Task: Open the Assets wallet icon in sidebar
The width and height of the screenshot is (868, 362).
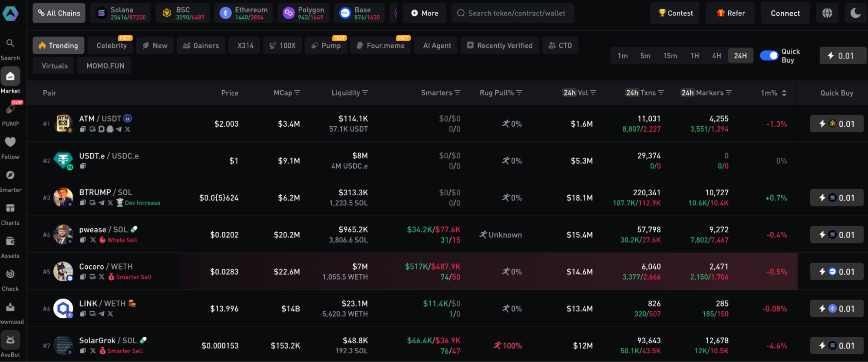Action: (x=10, y=241)
